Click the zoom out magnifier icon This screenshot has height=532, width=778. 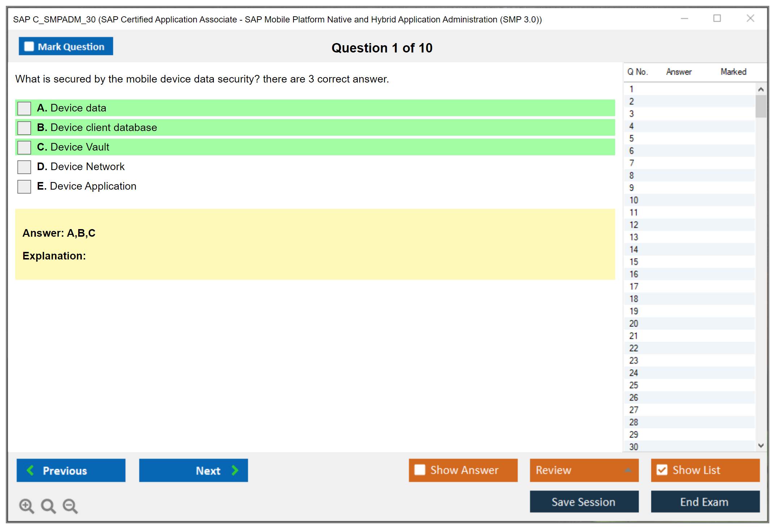[70, 506]
